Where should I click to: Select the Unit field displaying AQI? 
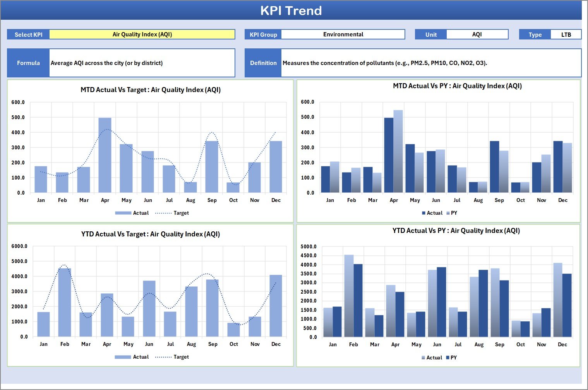(x=477, y=34)
